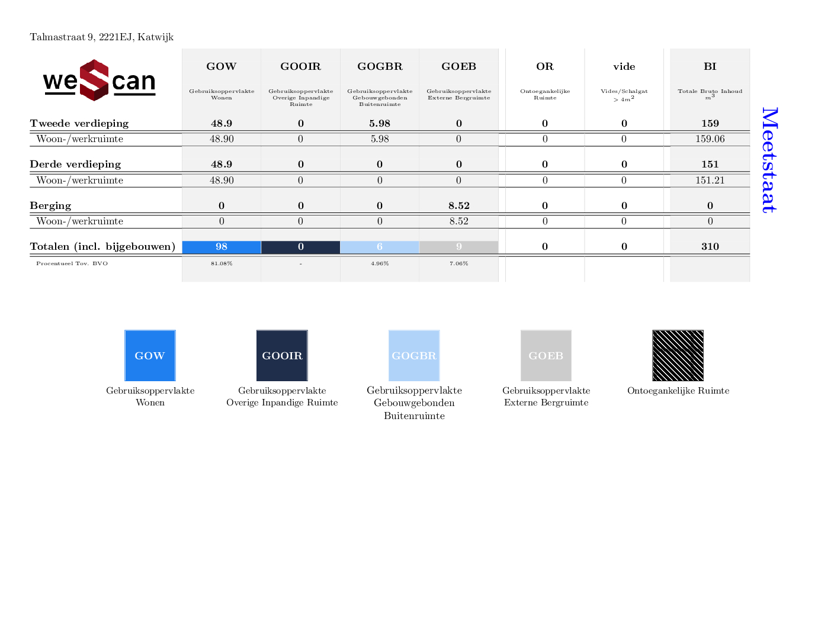Click the weScan logo

pos(99,80)
